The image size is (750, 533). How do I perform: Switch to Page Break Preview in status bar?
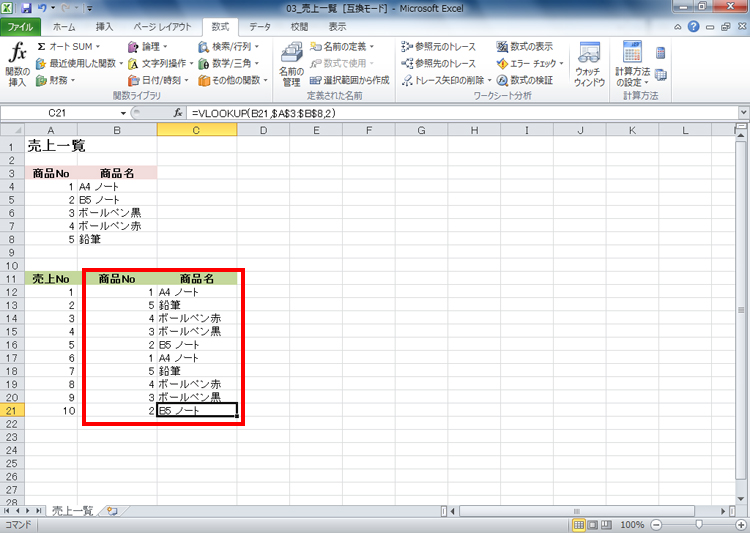tap(606, 525)
